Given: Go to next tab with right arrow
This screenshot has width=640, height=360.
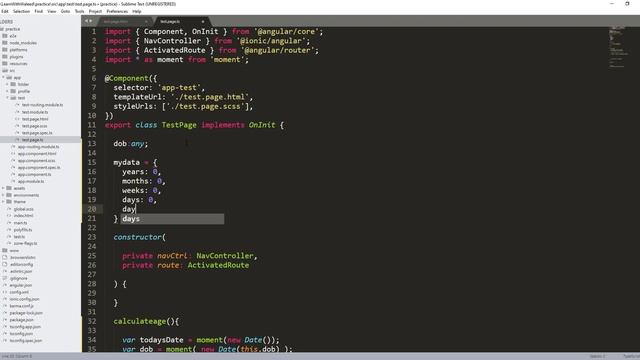Looking at the screenshot, I should click(x=91, y=21).
